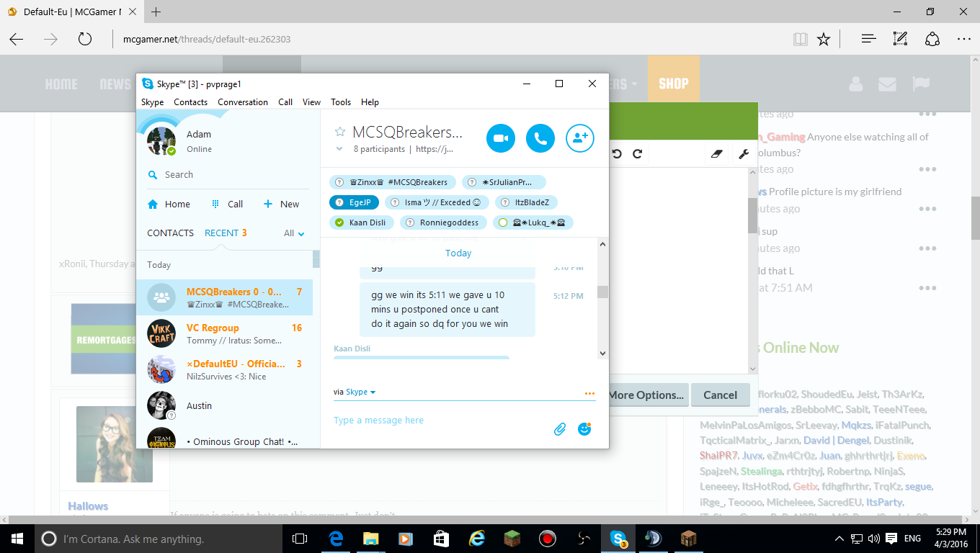The height and width of the screenshot is (553, 980).
Task: Click Adam's profile picture in Skype
Action: [161, 140]
